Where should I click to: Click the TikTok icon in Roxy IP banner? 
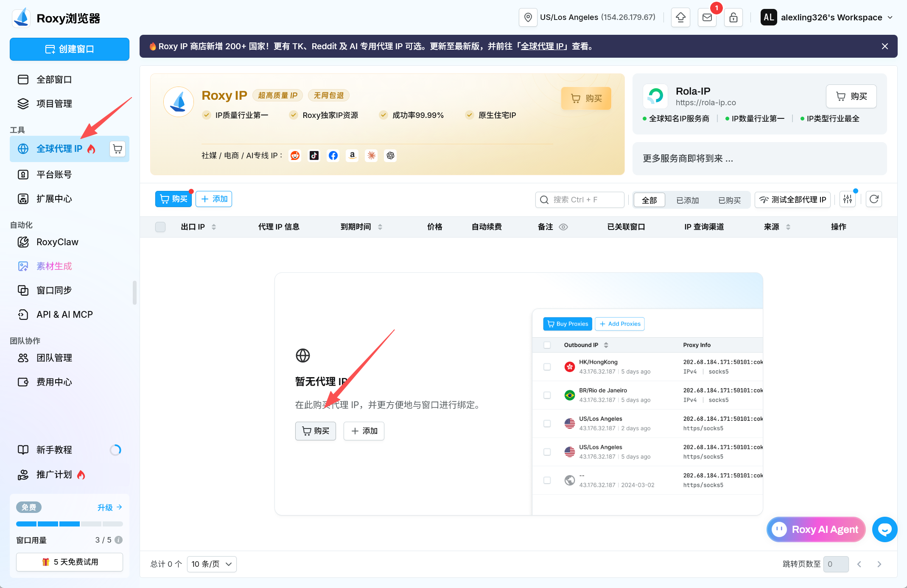[314, 156]
